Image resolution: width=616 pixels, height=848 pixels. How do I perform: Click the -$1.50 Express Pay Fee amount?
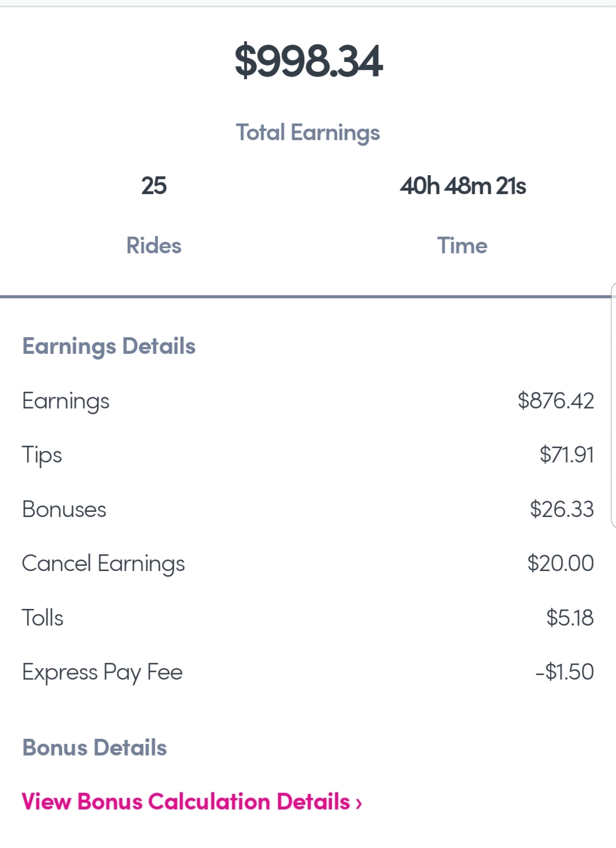point(564,672)
